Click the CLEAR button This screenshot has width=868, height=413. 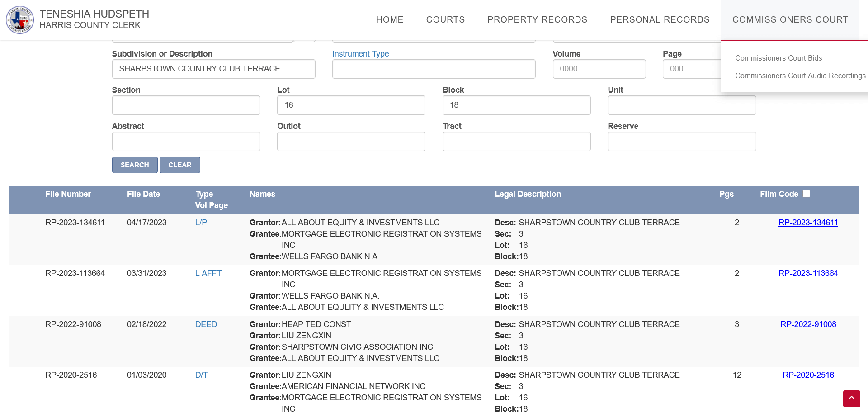pos(180,165)
